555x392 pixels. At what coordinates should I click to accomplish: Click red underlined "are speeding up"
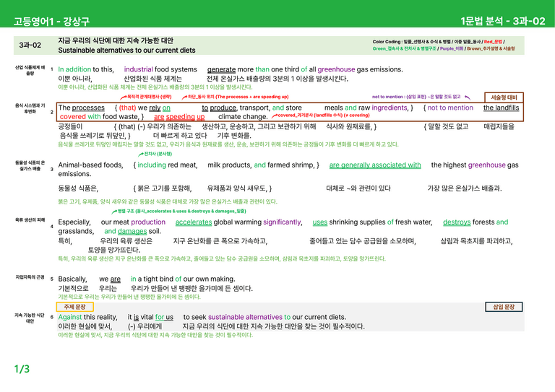[179, 117]
